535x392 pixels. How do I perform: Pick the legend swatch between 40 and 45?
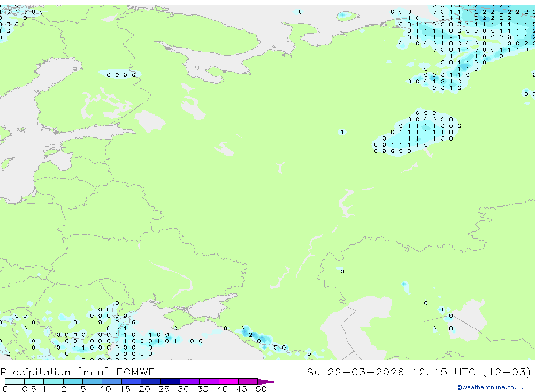pyautogui.click(x=228, y=381)
